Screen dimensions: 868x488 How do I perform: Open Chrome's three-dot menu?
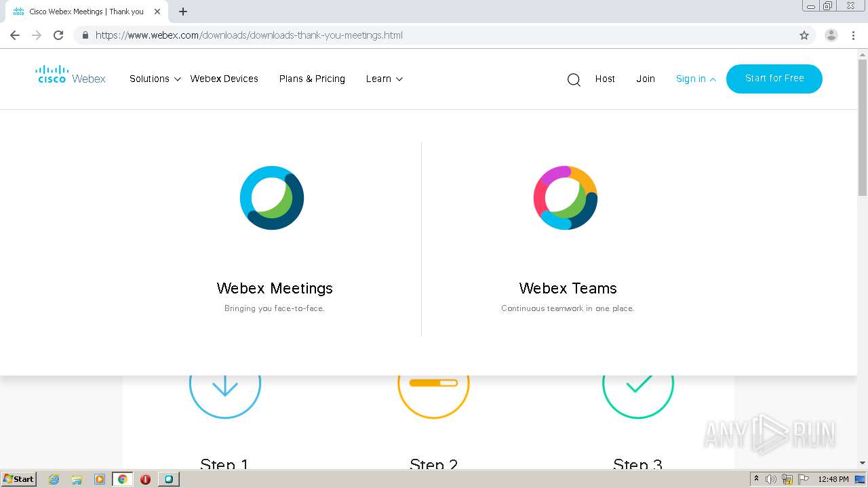click(x=853, y=35)
